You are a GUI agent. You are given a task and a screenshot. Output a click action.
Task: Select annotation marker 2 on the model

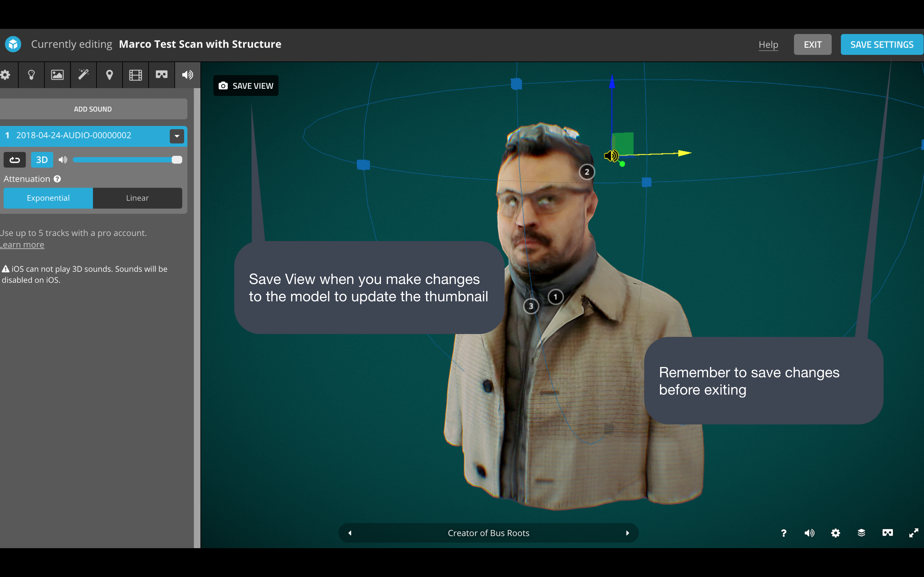click(x=587, y=172)
